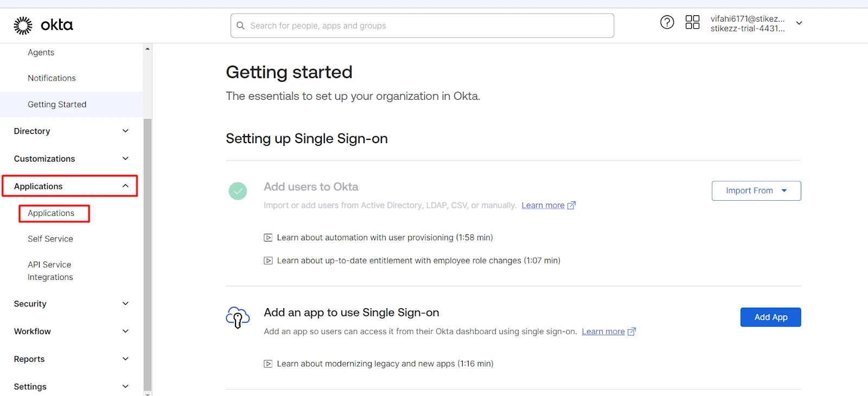Expand the Settings section

[125, 386]
